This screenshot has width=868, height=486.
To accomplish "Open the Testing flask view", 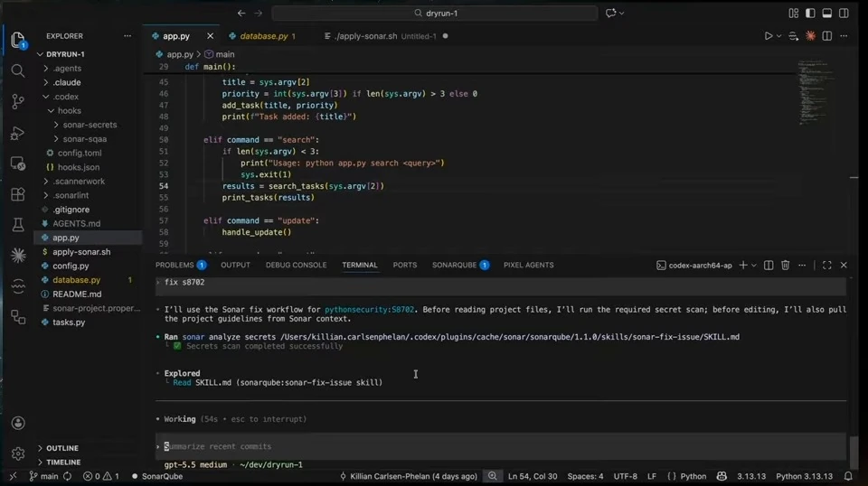I will point(18,224).
